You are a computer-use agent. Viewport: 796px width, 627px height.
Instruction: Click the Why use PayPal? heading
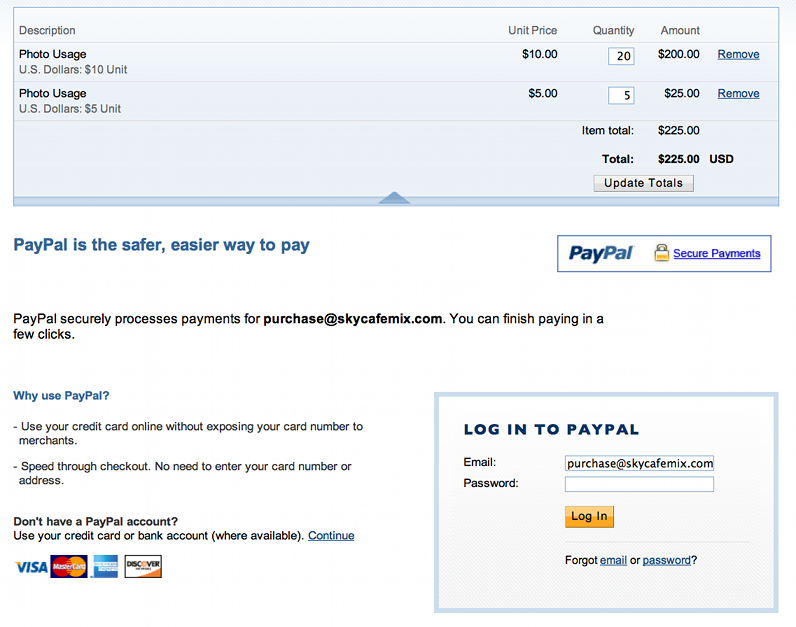tap(61, 396)
